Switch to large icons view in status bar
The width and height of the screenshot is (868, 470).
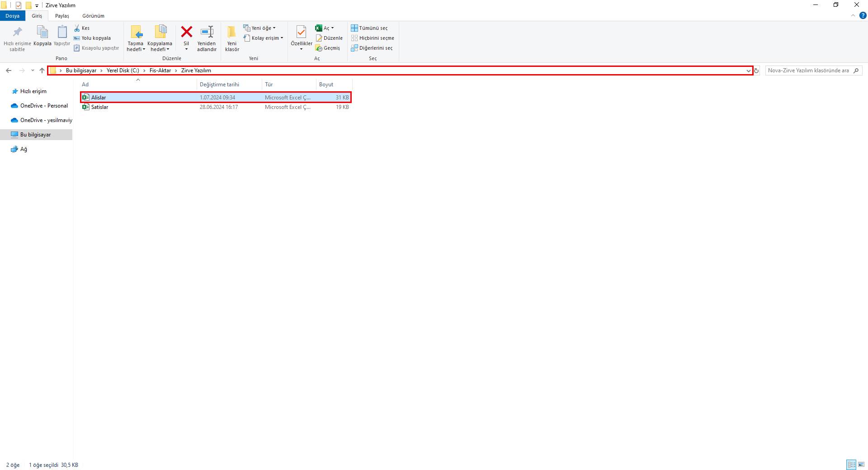[x=861, y=465]
